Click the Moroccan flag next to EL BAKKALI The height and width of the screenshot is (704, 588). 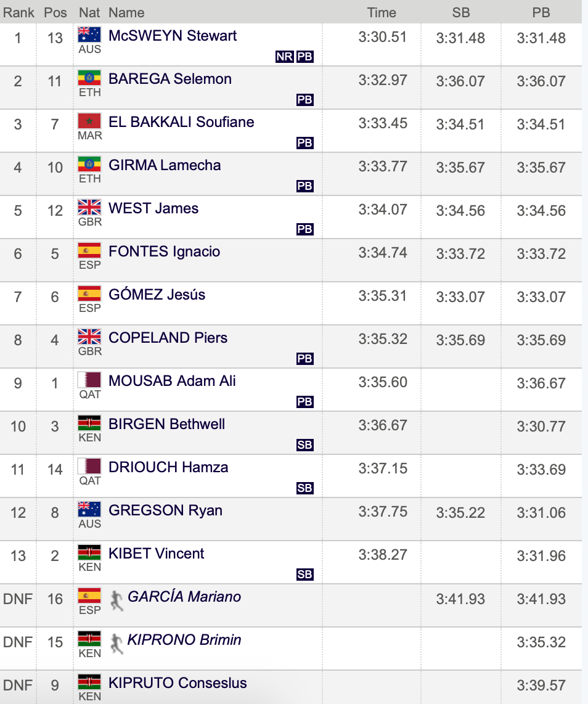pyautogui.click(x=89, y=121)
